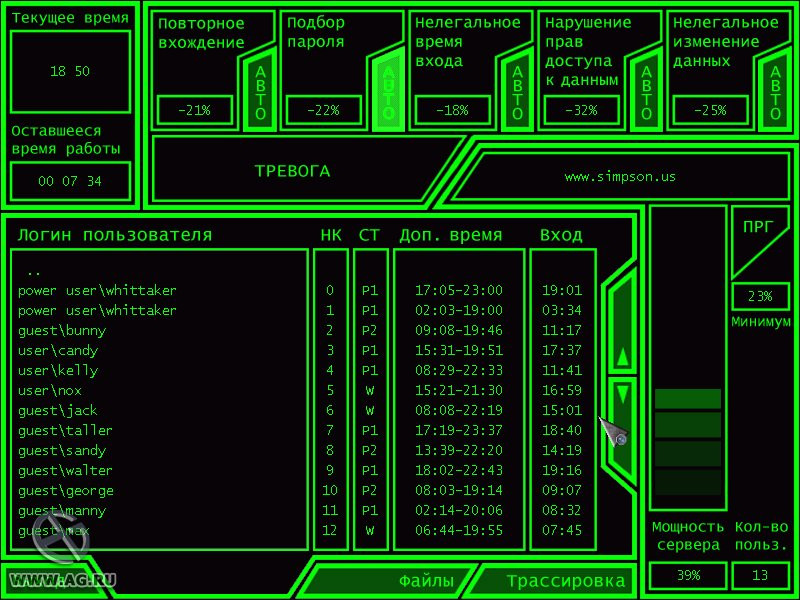
Task: Click the -25% value under Нелегальное изменение данных
Action: coord(710,110)
